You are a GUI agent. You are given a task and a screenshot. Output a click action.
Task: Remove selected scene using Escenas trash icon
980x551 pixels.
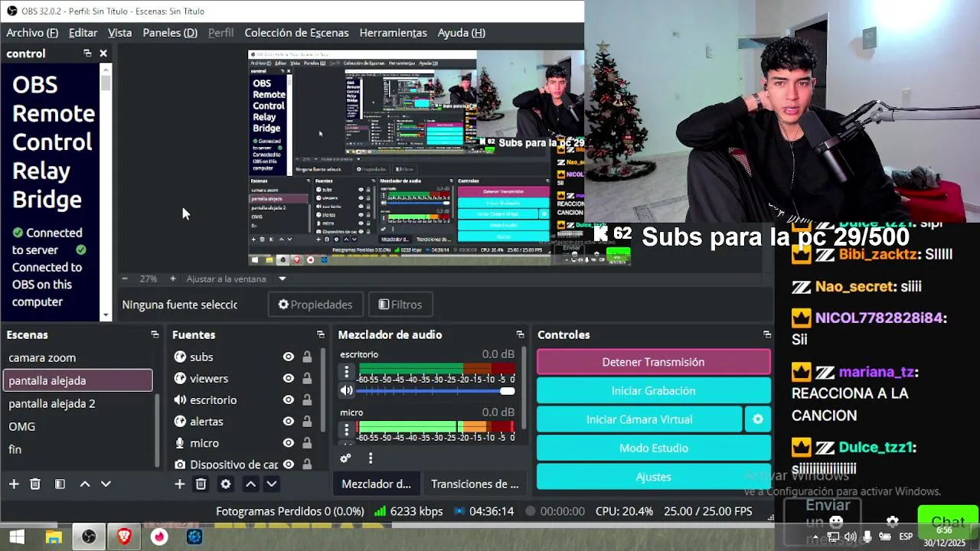click(35, 484)
